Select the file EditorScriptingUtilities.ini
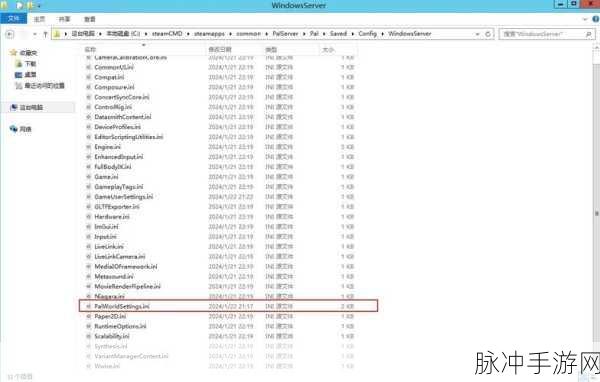 pyautogui.click(x=129, y=137)
